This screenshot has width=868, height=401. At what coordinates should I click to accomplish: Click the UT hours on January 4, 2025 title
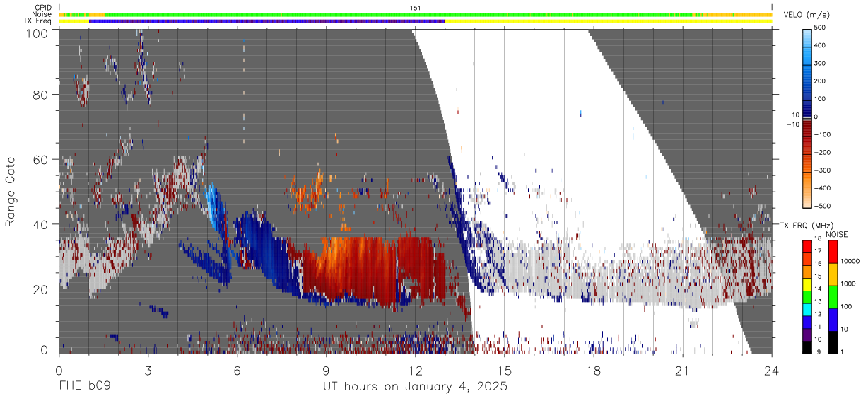tap(415, 387)
